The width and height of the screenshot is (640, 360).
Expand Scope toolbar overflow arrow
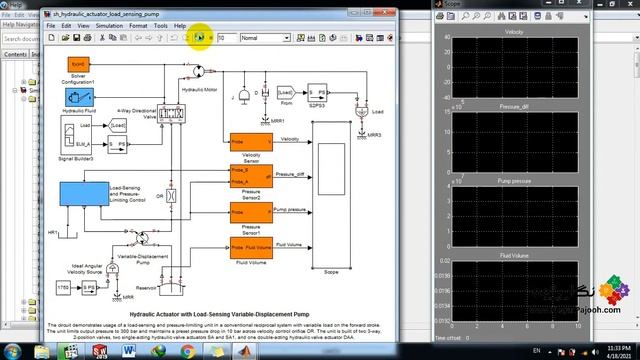586,17
